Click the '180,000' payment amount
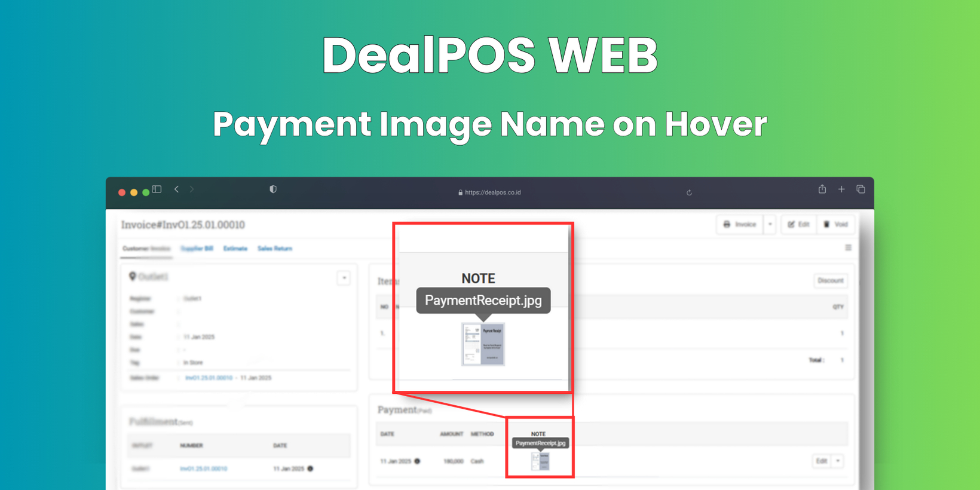The width and height of the screenshot is (980, 490). 453,461
